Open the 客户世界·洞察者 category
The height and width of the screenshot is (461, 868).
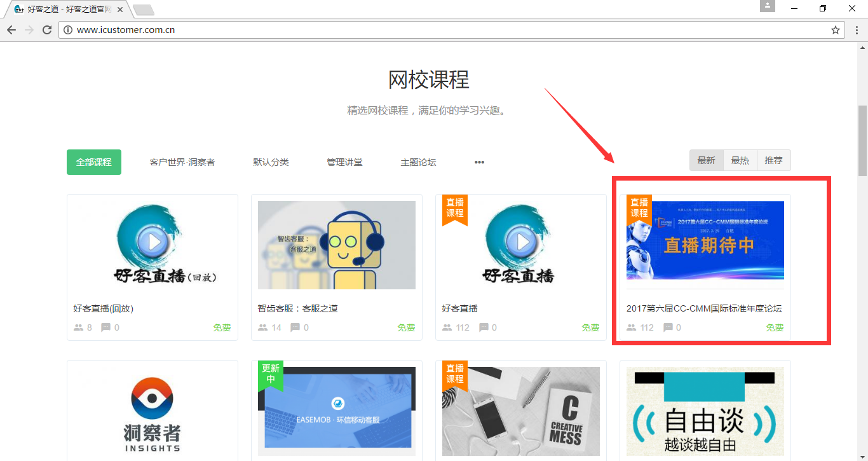pyautogui.click(x=182, y=162)
